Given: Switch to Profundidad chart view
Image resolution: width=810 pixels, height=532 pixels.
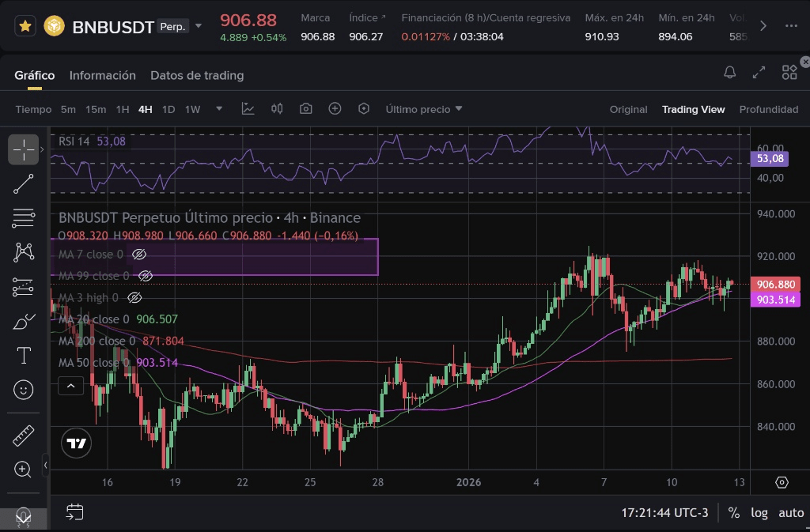Looking at the screenshot, I should tap(768, 109).
